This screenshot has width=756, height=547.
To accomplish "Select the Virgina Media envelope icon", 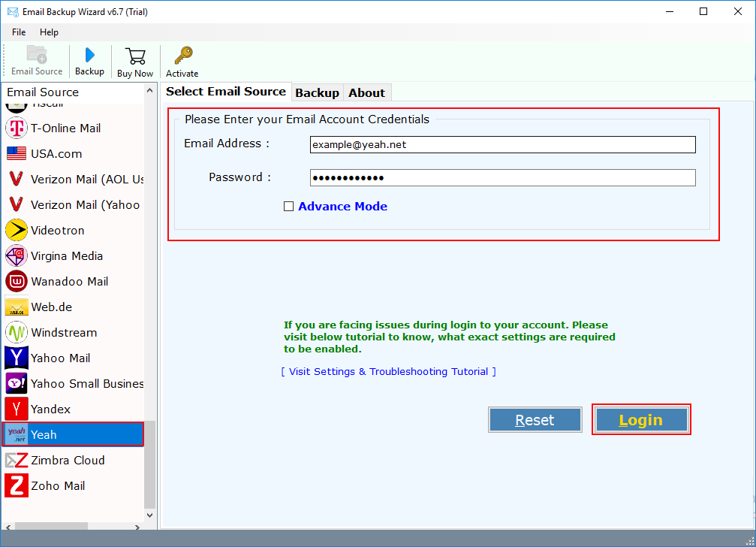I will tap(17, 255).
